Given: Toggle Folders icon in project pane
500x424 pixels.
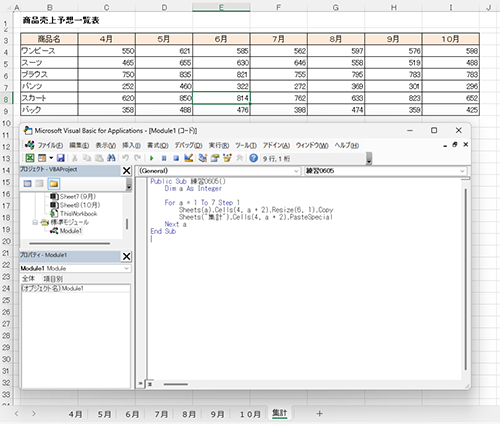Looking at the screenshot, I should (54, 183).
